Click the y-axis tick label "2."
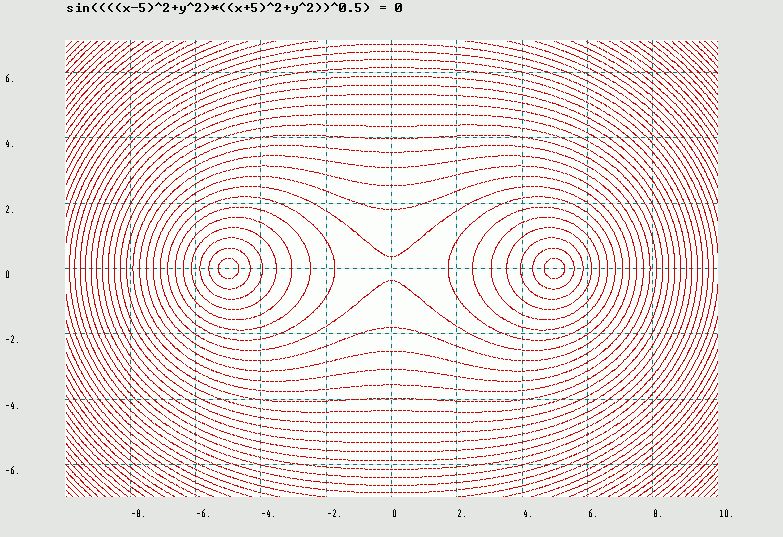Viewport: 783px width, 537px height. click(x=9, y=209)
